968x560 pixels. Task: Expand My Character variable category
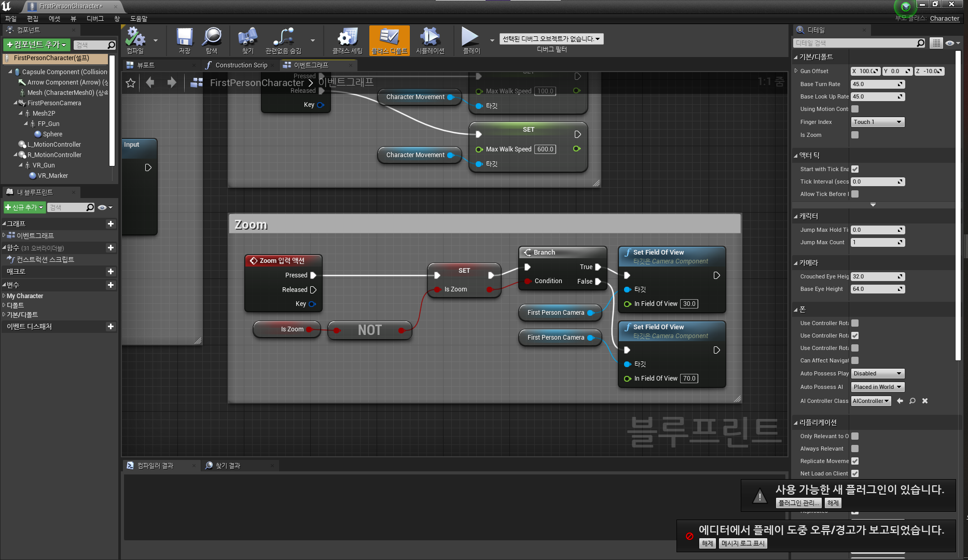(x=4, y=296)
